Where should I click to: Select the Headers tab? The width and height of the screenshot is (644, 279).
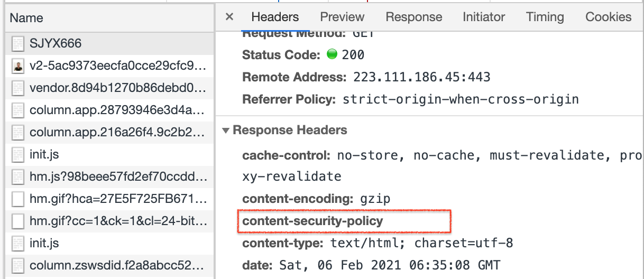point(275,17)
